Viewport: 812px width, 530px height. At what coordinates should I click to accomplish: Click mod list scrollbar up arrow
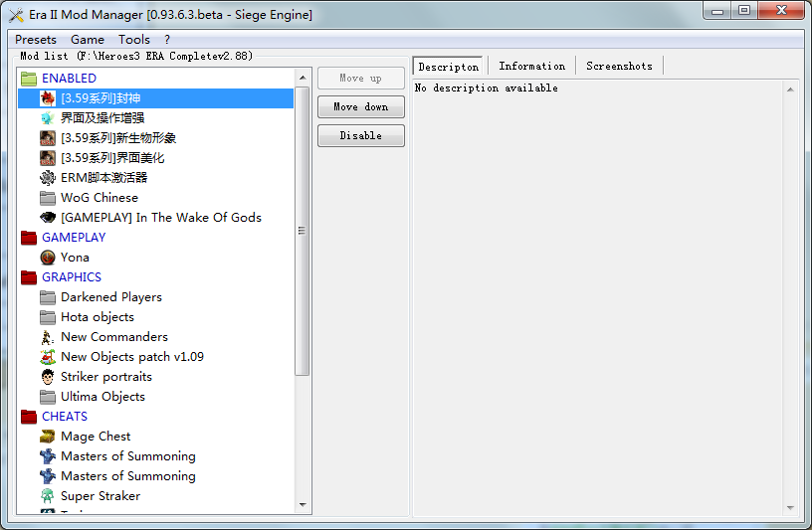pyautogui.click(x=303, y=78)
